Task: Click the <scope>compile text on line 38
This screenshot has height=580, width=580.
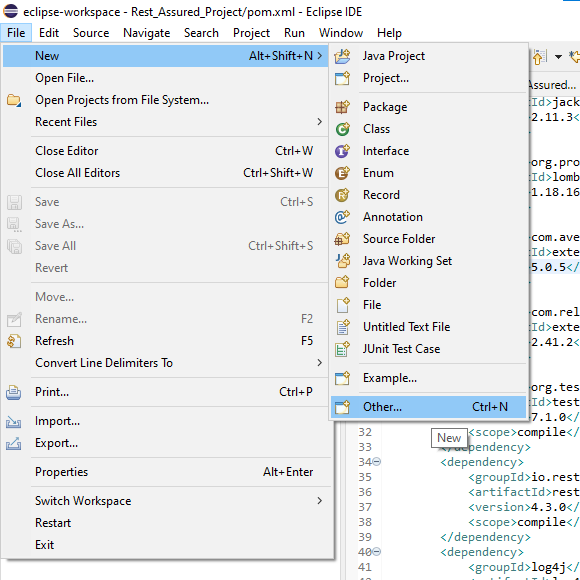Action: pyautogui.click(x=517, y=522)
